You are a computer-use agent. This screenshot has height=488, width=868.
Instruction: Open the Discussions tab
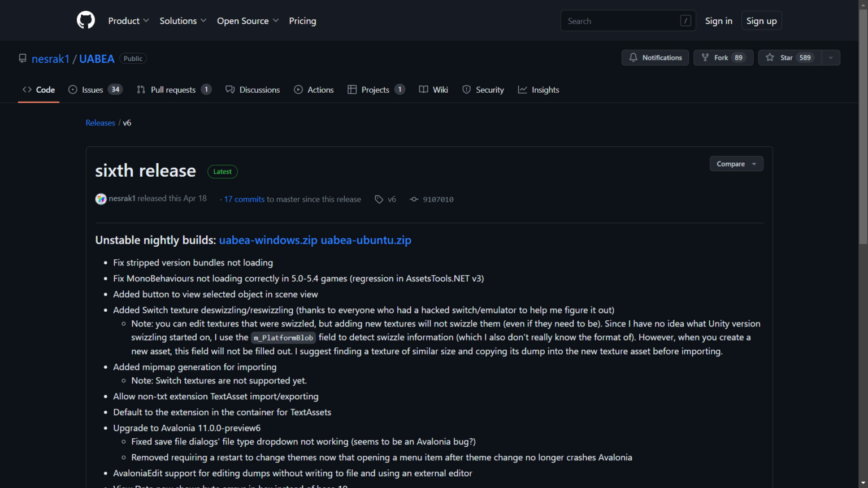point(253,90)
